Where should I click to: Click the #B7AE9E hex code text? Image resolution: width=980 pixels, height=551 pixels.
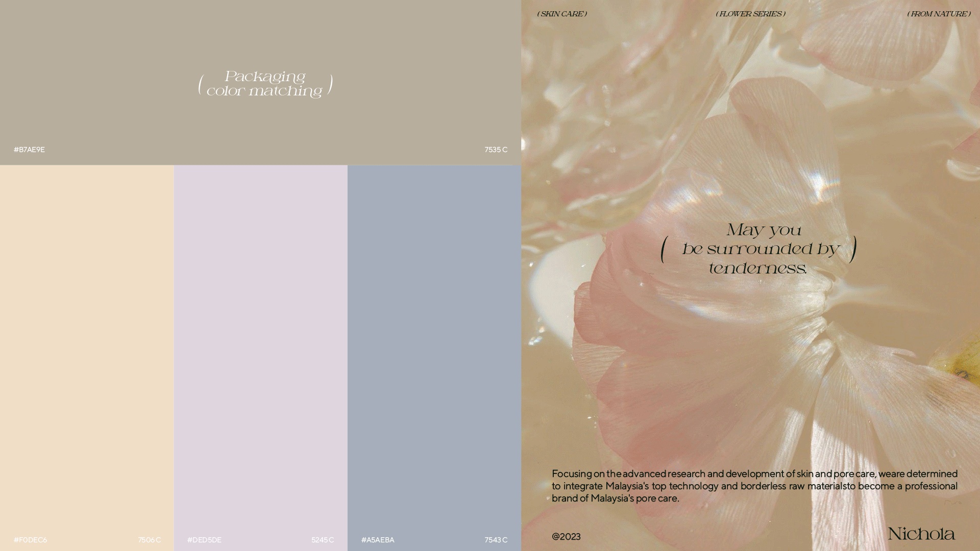[x=30, y=149]
